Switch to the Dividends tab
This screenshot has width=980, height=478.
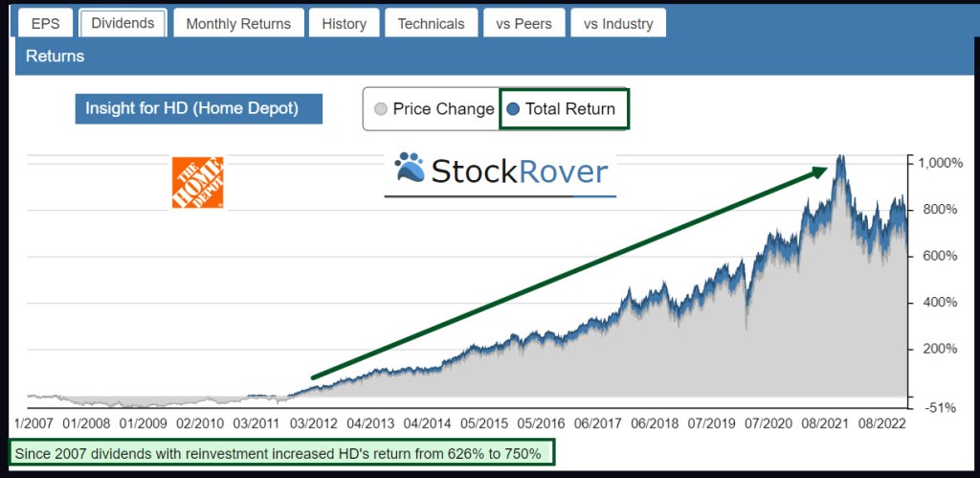122,23
